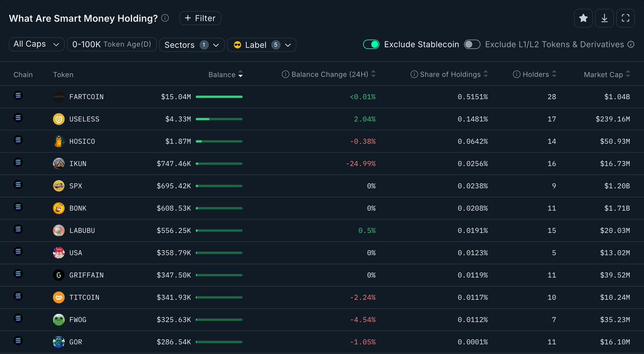Click info icon next to Exclude L1/L2 Tokens
The image size is (644, 354).
coord(630,45)
